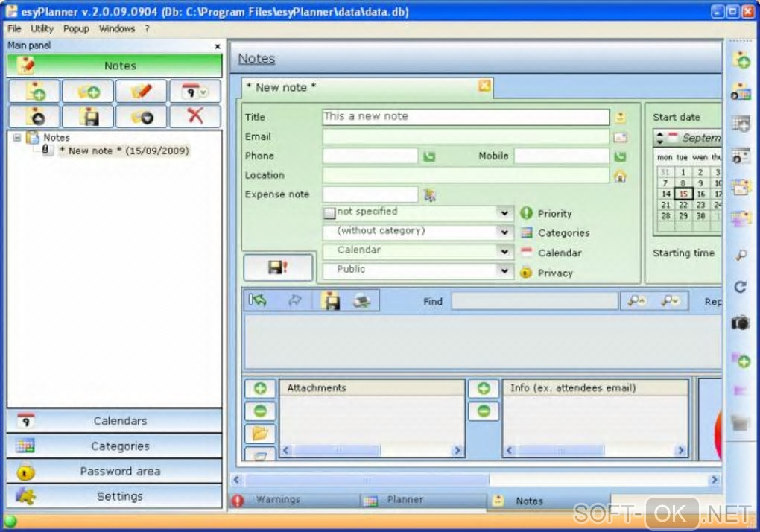
Task: Switch to the Planner bottom tab
Action: (x=422, y=500)
